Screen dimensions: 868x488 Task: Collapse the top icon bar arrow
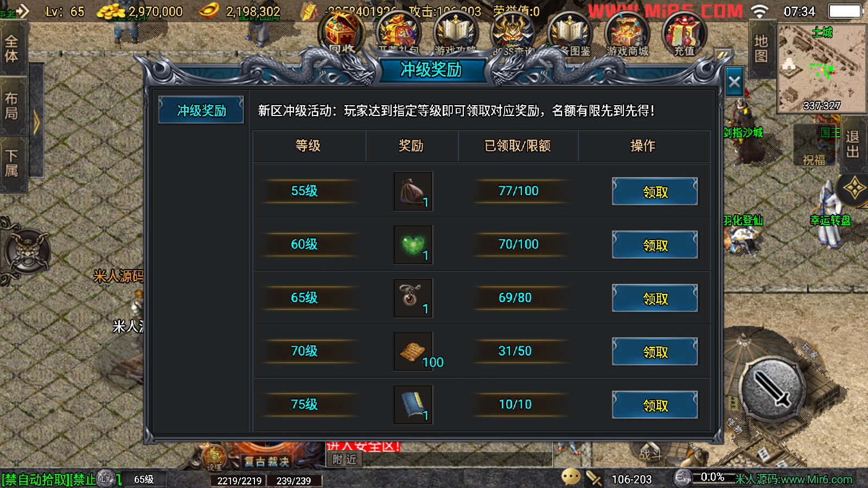click(x=722, y=55)
